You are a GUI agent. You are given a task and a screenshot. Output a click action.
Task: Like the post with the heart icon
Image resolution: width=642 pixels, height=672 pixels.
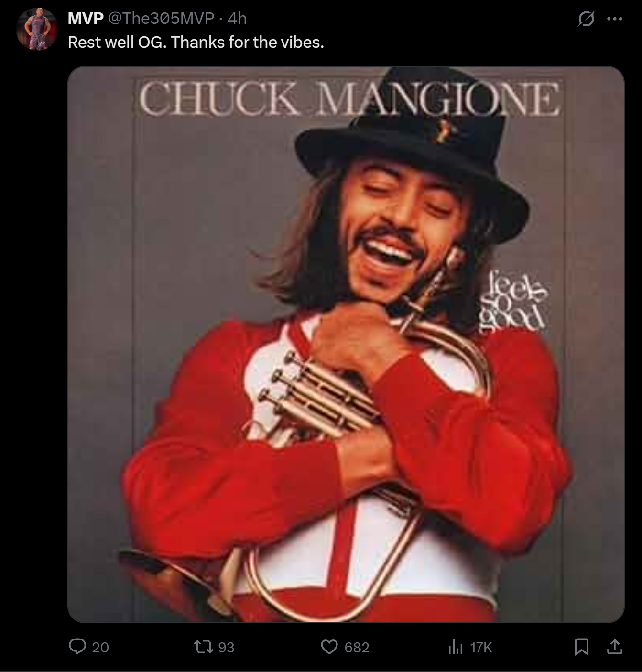pos(329,647)
